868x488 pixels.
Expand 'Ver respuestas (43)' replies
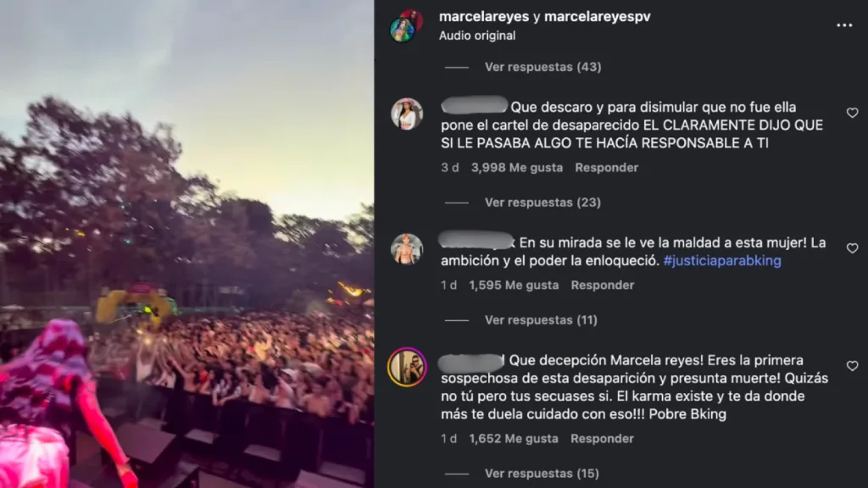point(542,67)
